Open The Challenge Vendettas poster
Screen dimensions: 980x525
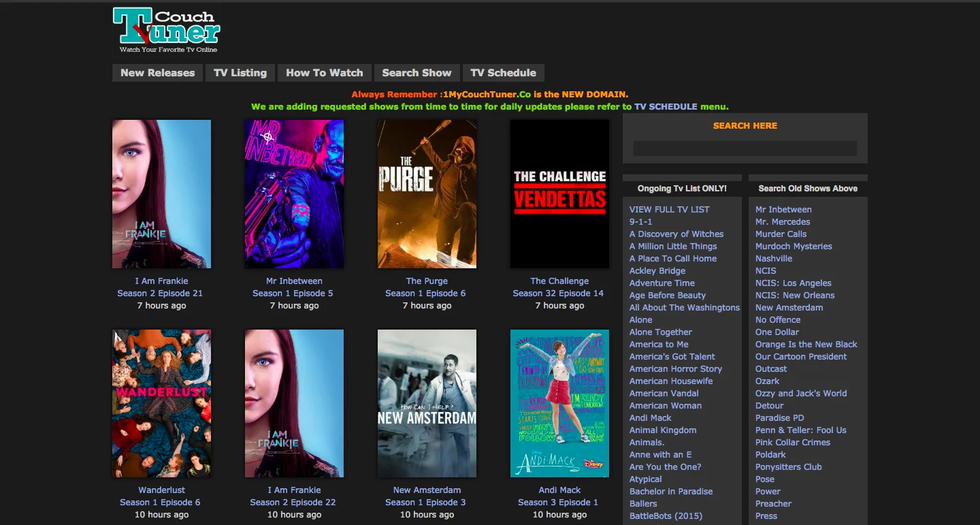[x=559, y=194]
